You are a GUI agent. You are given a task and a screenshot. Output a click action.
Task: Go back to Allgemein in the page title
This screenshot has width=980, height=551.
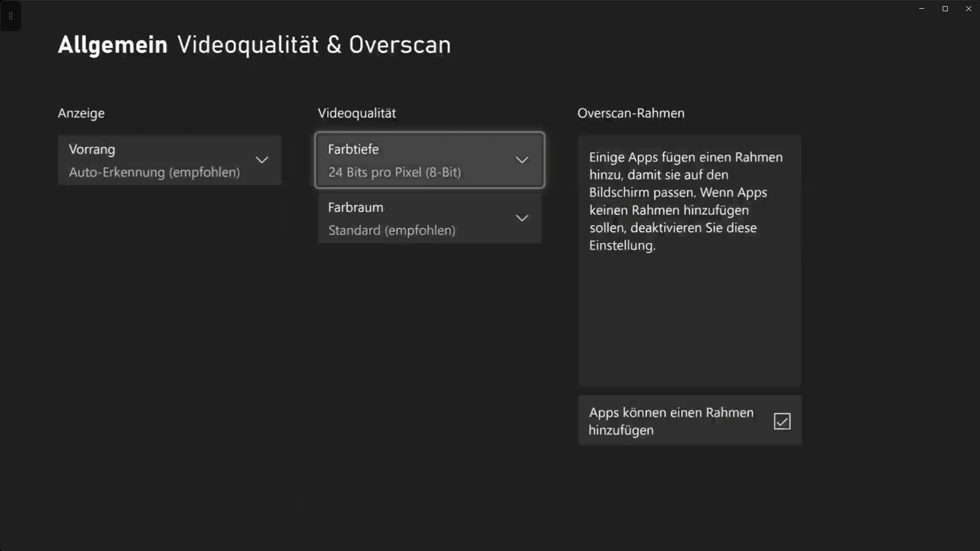click(112, 45)
